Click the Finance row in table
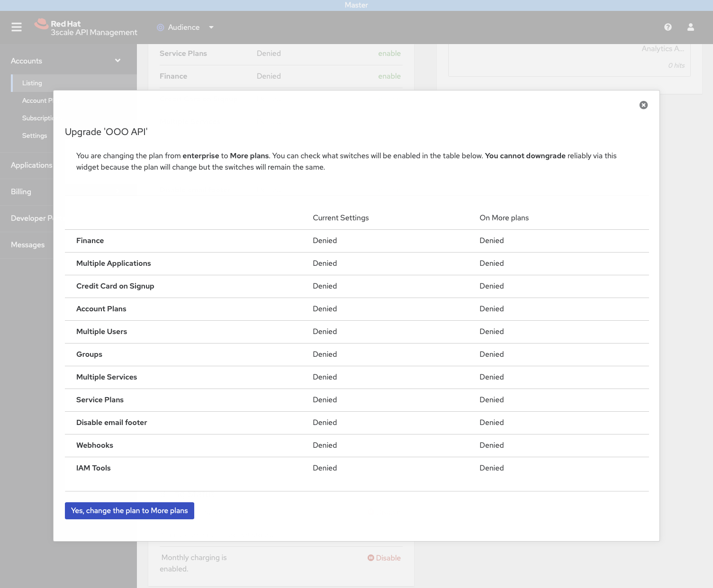 pyautogui.click(x=90, y=241)
